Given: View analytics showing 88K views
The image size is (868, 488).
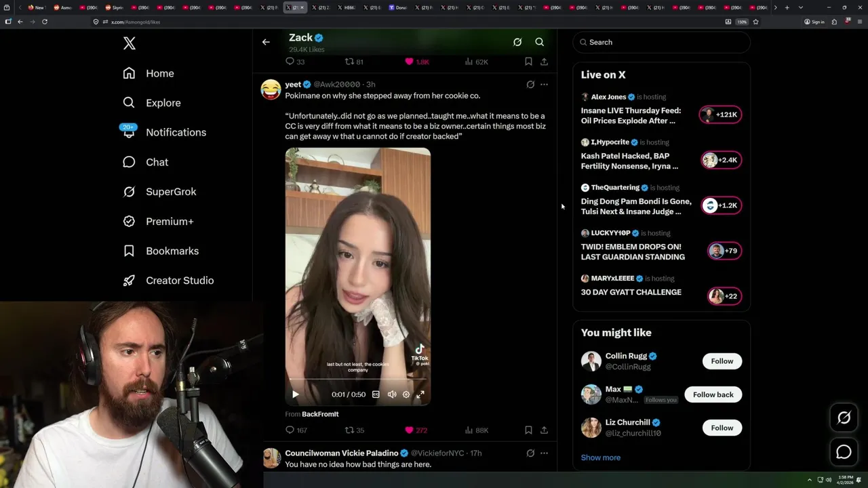Looking at the screenshot, I should tap(477, 430).
